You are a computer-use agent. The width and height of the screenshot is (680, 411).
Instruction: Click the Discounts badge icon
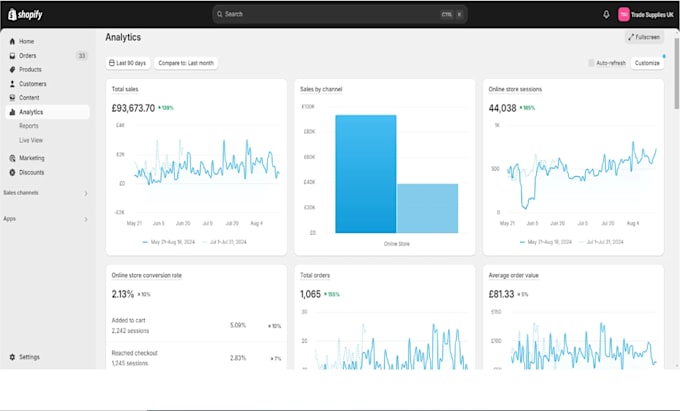12,173
